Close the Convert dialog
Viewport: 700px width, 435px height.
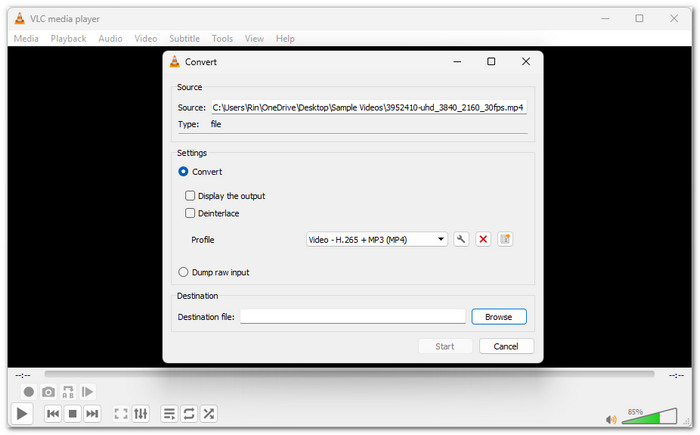pos(526,62)
